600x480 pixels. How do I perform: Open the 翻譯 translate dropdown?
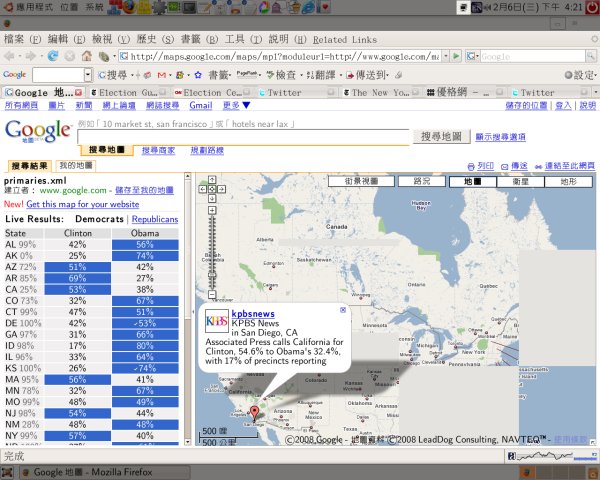(x=324, y=75)
